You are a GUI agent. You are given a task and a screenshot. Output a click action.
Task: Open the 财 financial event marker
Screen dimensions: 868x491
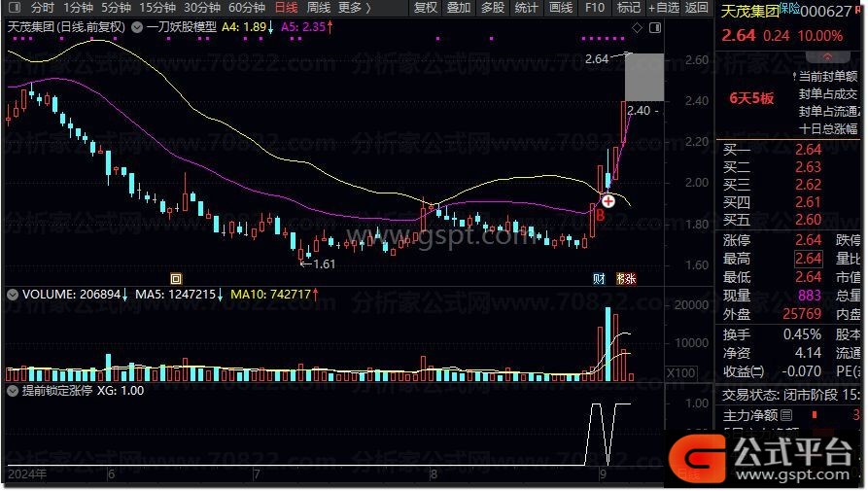[x=599, y=279]
